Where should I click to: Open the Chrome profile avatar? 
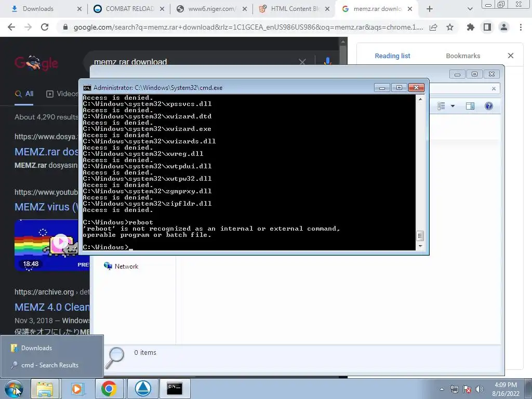point(504,27)
